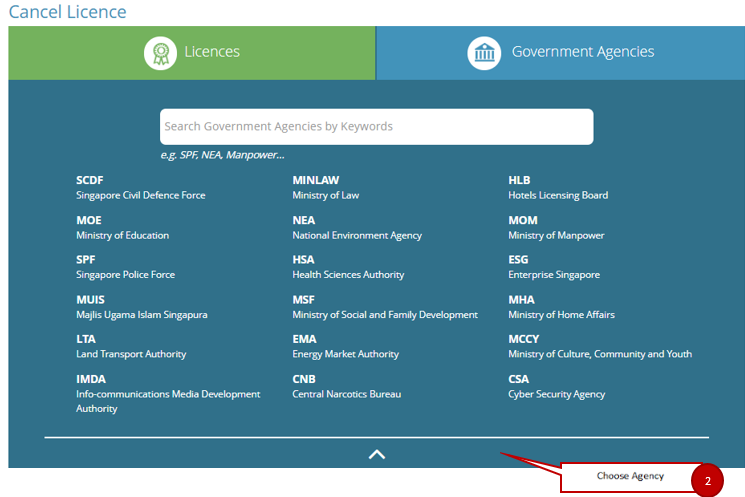Click the Licences ribbon badge icon
The width and height of the screenshot is (745, 497).
[x=160, y=53]
